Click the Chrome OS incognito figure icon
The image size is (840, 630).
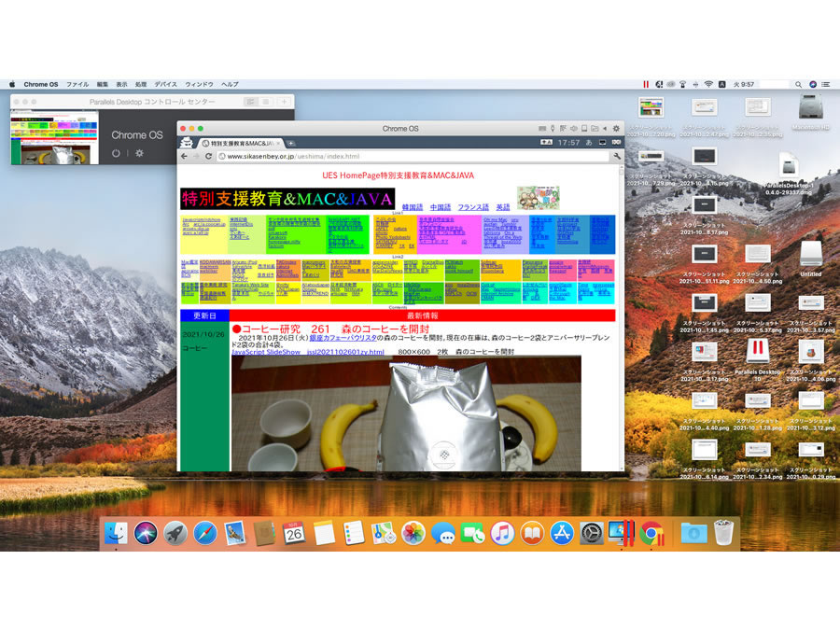(x=187, y=143)
